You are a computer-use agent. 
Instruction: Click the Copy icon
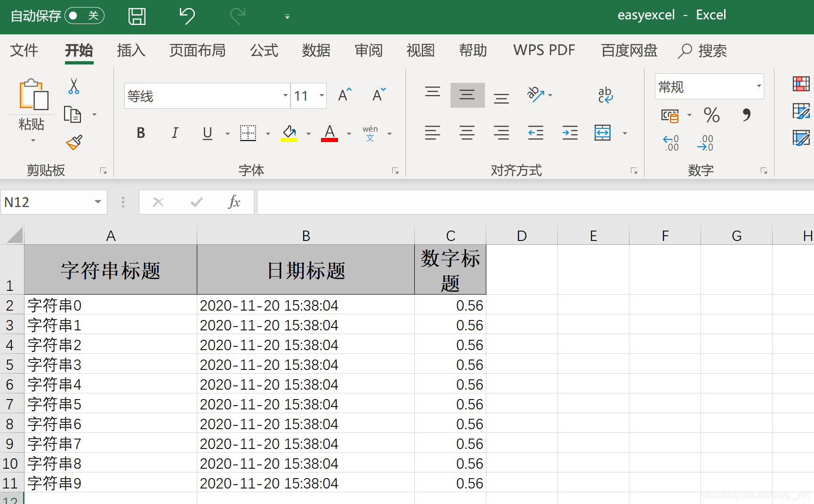(73, 114)
